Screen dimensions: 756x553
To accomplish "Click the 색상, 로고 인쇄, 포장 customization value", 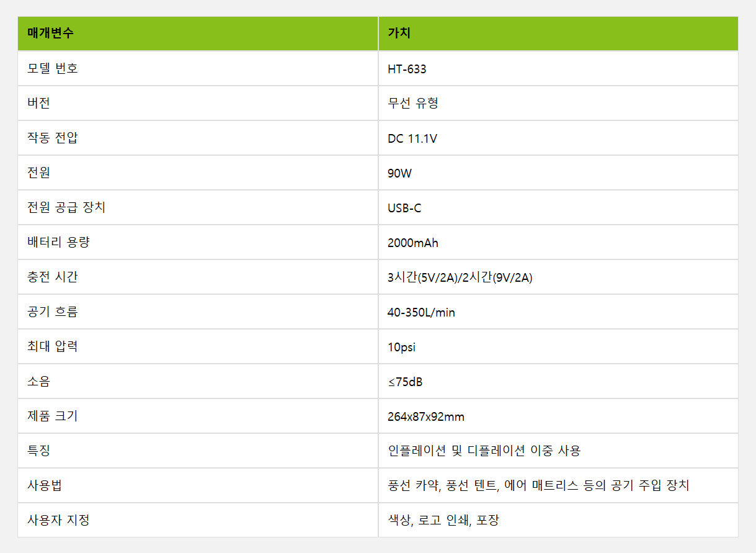I will tap(443, 520).
